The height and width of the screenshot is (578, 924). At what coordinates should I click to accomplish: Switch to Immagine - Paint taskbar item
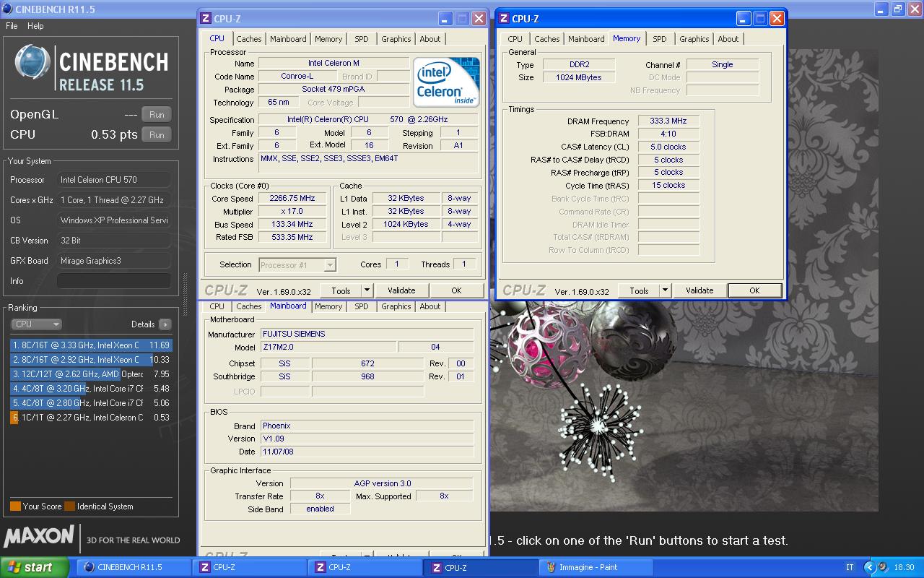click(596, 567)
